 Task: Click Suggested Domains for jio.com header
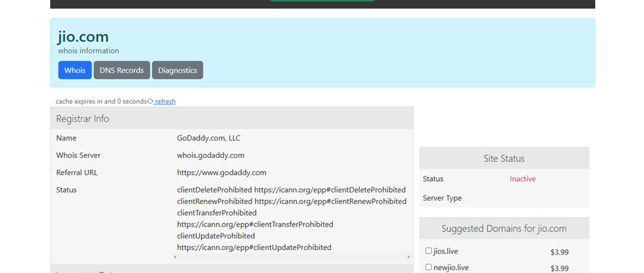click(x=504, y=229)
